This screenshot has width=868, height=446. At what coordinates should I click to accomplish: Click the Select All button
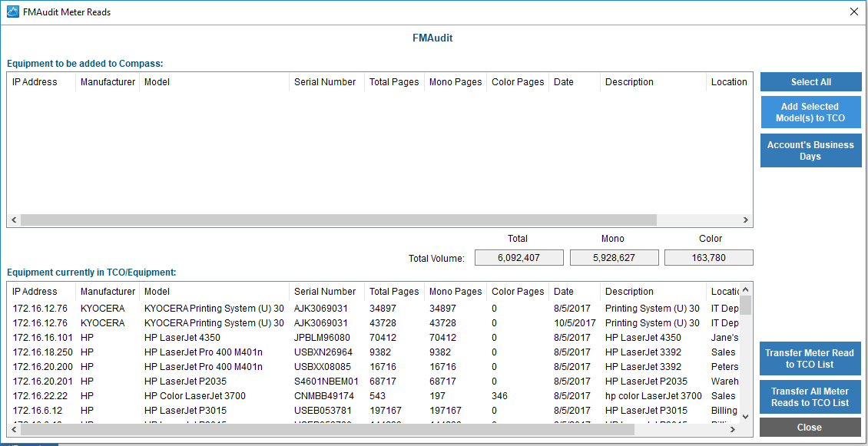[811, 82]
